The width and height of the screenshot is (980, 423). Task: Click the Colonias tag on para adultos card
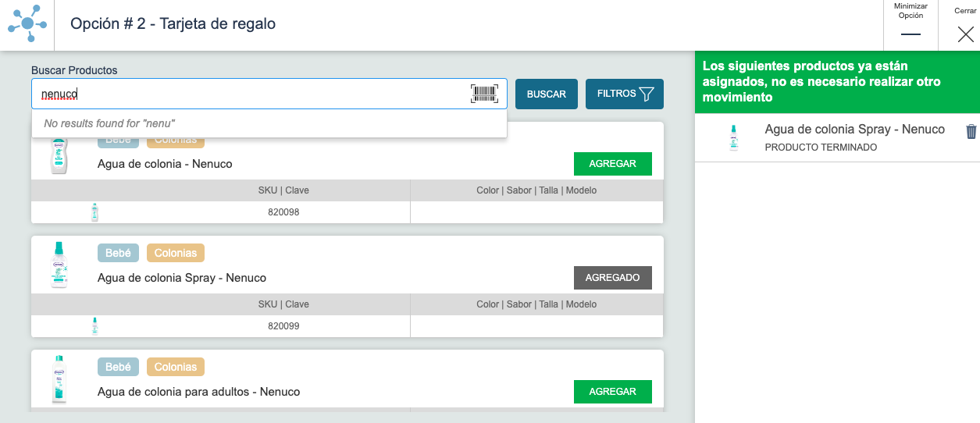pyautogui.click(x=176, y=367)
